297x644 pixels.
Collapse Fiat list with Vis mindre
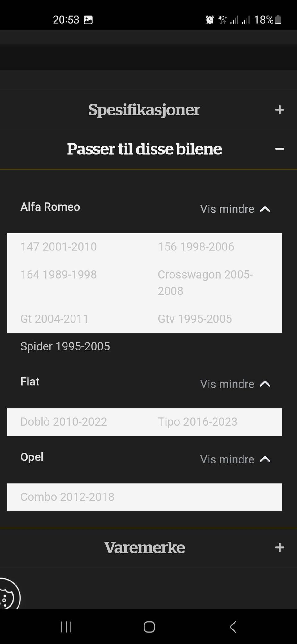(235, 384)
